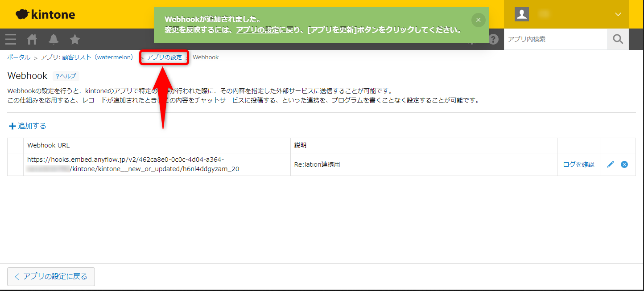Click the user avatar icon

click(x=521, y=14)
